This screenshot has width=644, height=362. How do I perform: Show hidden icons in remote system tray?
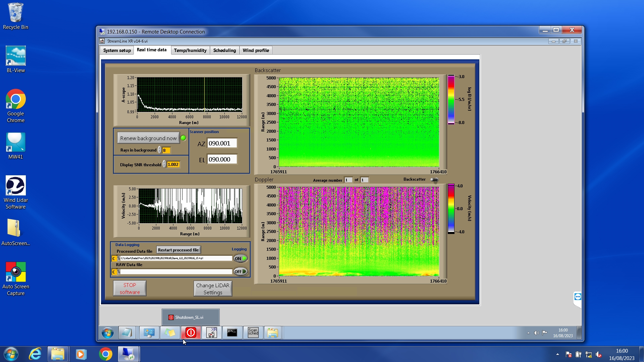pyautogui.click(x=528, y=333)
